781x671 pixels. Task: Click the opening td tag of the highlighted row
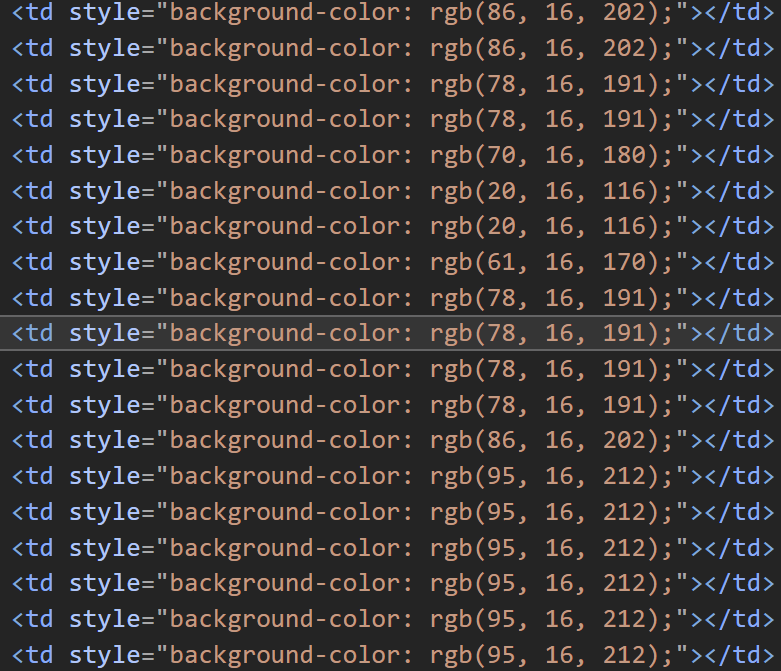coord(32,333)
